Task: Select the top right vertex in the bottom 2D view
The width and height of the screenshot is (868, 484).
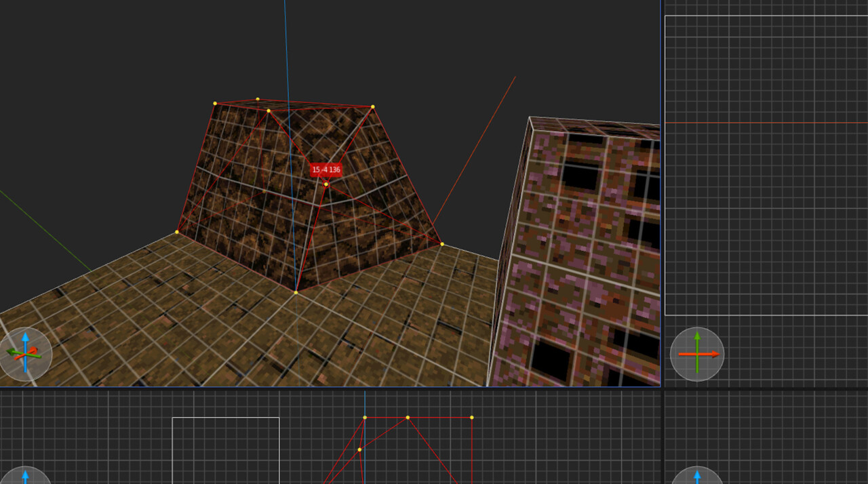Action: click(472, 418)
